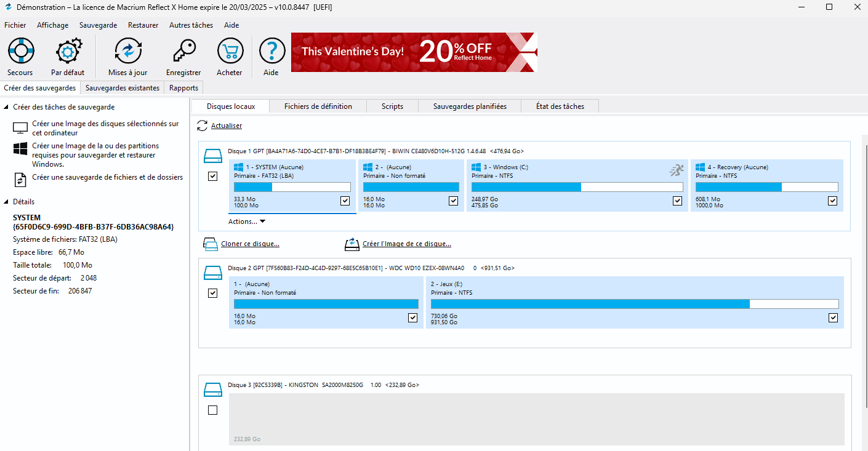Click the Recovery partition usage bar
This screenshot has height=451, width=868.
[x=766, y=187]
